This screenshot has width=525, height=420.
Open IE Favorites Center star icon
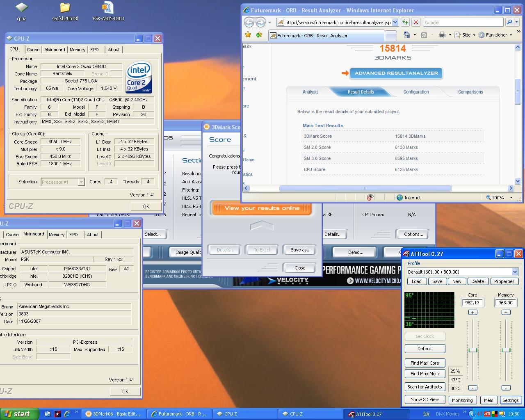(x=248, y=35)
